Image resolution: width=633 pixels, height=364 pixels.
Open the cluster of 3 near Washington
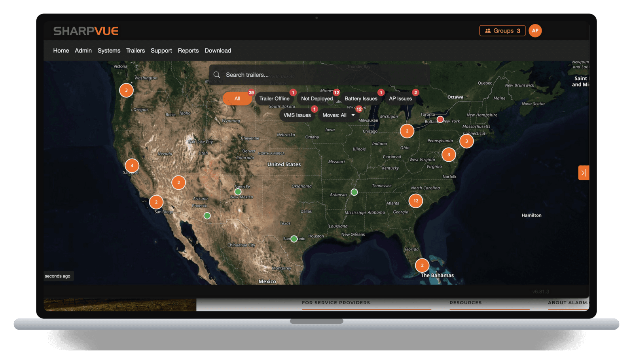[x=126, y=90]
